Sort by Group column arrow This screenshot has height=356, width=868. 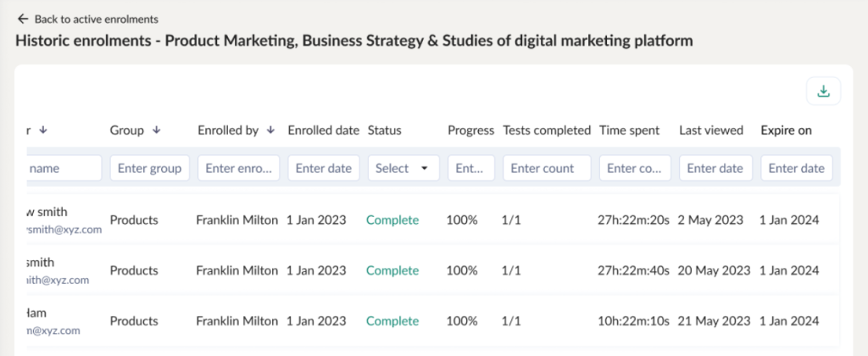point(156,131)
